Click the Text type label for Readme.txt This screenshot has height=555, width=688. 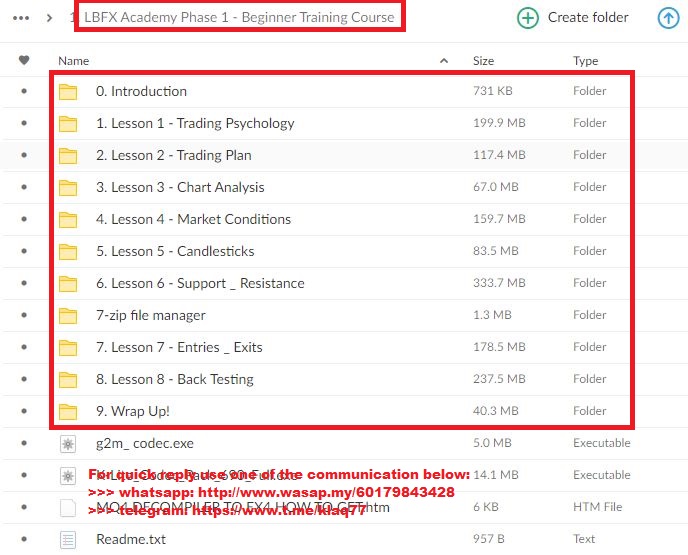584,539
